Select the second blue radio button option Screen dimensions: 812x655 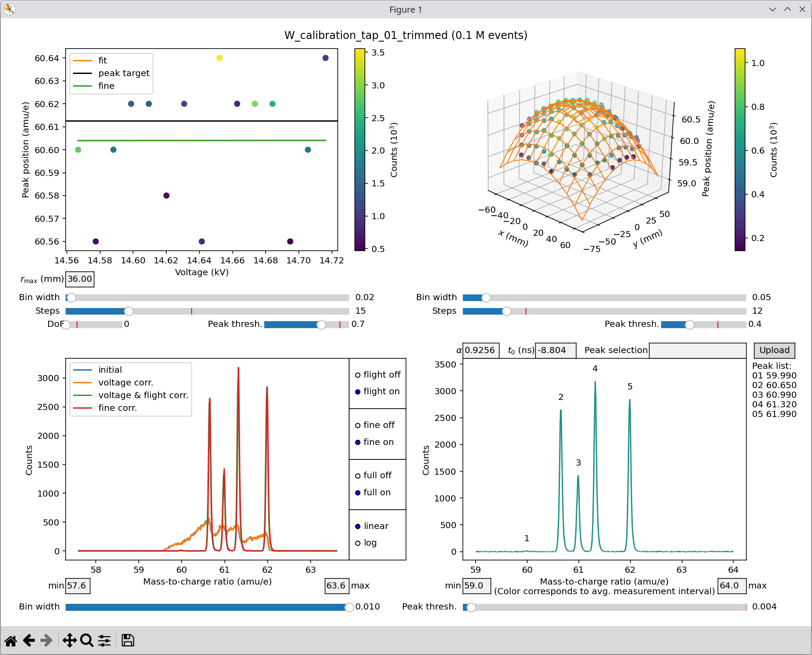coord(358,443)
